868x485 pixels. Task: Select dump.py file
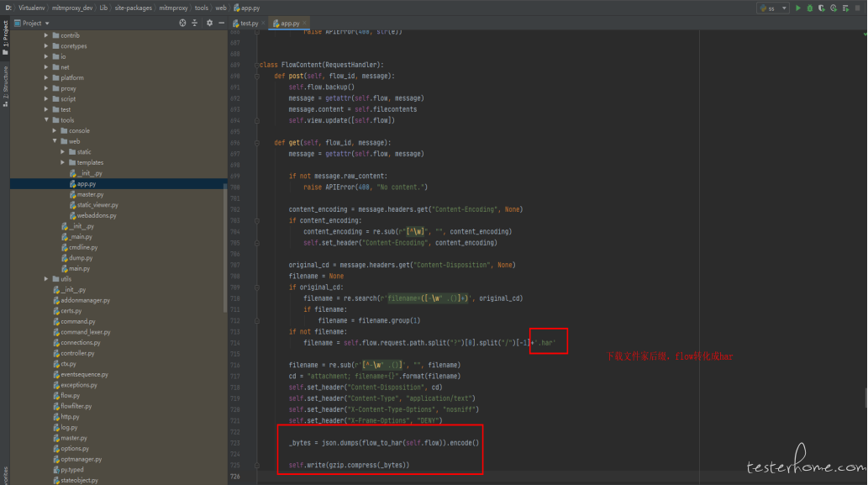click(x=81, y=258)
